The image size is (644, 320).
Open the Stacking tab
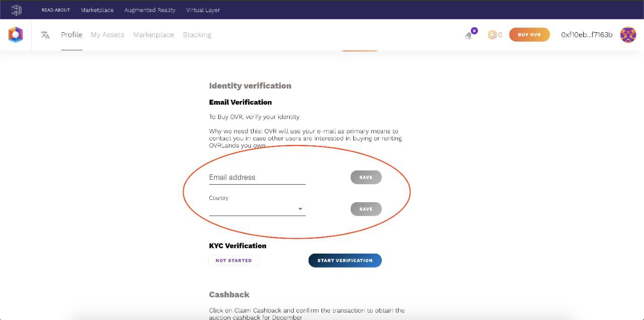pos(197,35)
